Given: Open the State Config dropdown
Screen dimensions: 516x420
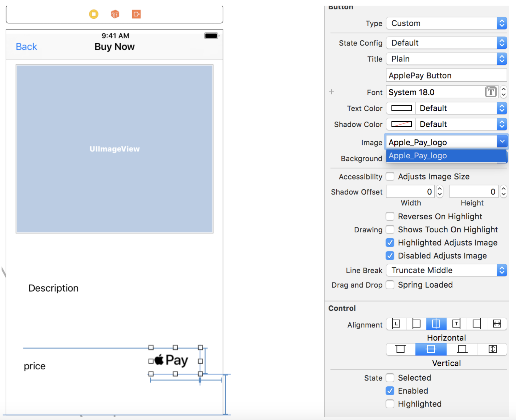Looking at the screenshot, I should coord(446,43).
